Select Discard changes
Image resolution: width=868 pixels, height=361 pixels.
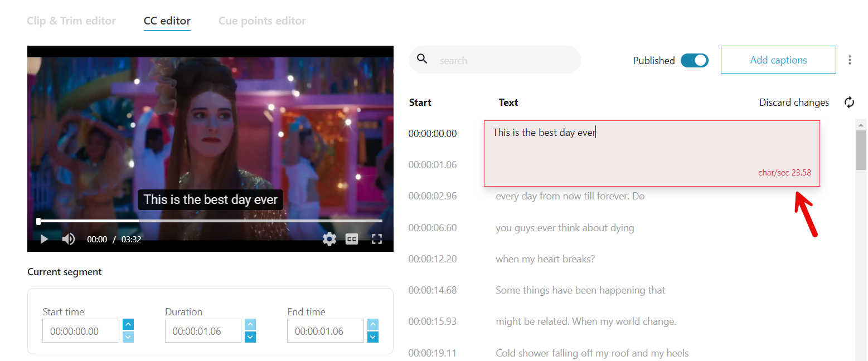pyautogui.click(x=794, y=103)
